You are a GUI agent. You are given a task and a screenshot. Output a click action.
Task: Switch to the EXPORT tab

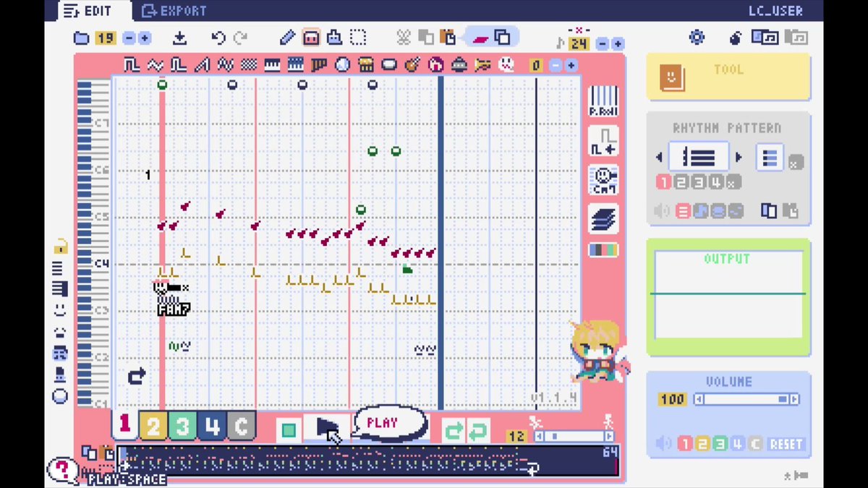tap(174, 11)
